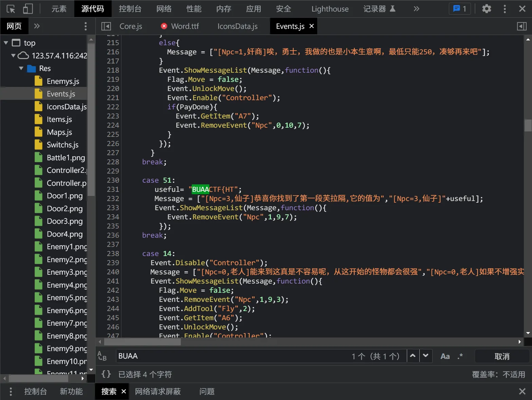Open Maps.js in file tree

point(59,132)
